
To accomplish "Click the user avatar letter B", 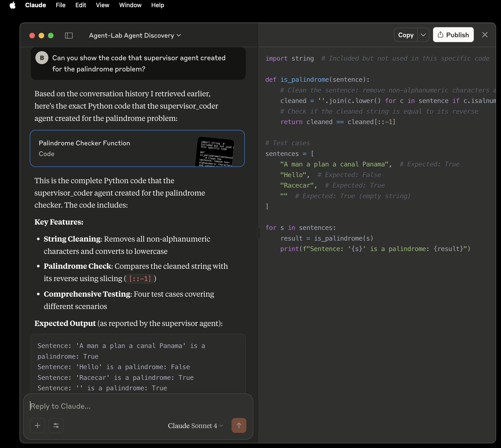I will (x=42, y=58).
